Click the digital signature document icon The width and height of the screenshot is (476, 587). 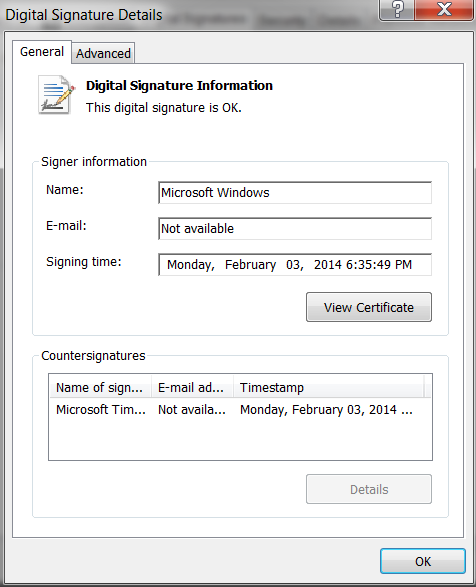56,95
